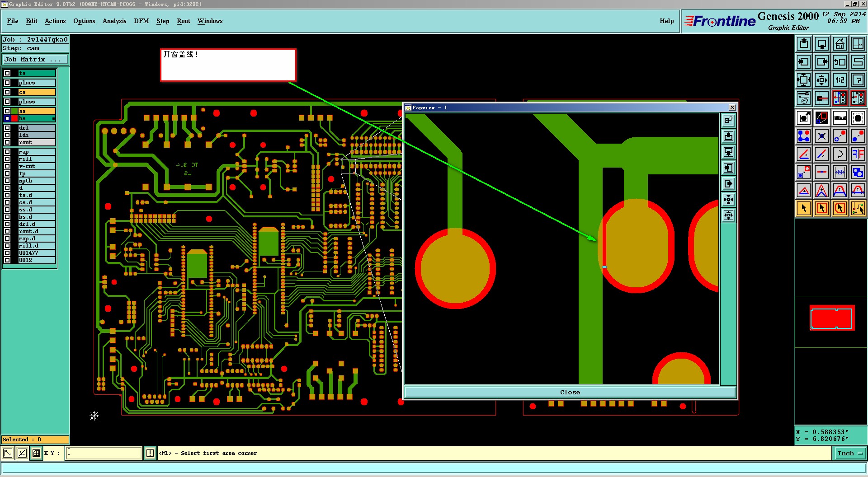
Task: Click the previous zoom undo-view icon
Action: coord(840,62)
